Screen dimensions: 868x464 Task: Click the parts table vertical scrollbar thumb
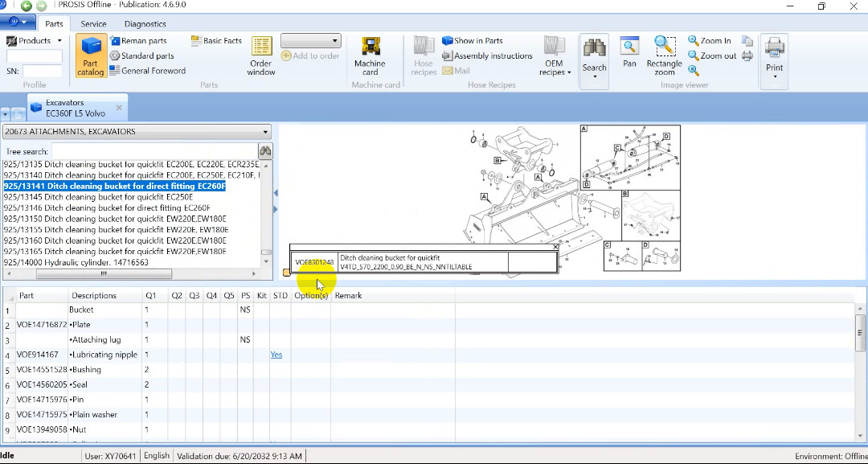(x=860, y=332)
